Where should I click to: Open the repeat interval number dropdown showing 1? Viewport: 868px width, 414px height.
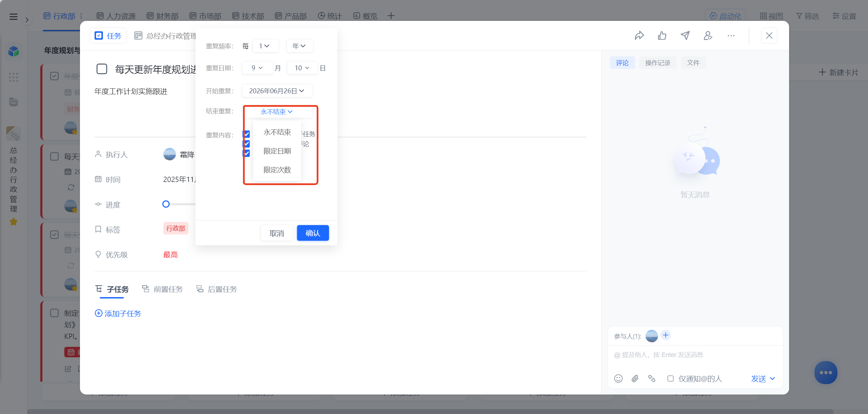[266, 46]
